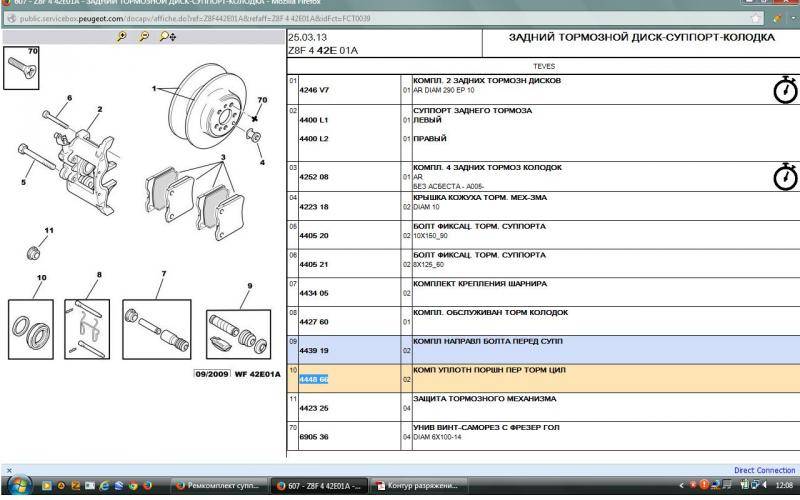The image size is (800, 500).
Task: Click the fit-to-view magnifier with arrows icon
Action: [168, 37]
